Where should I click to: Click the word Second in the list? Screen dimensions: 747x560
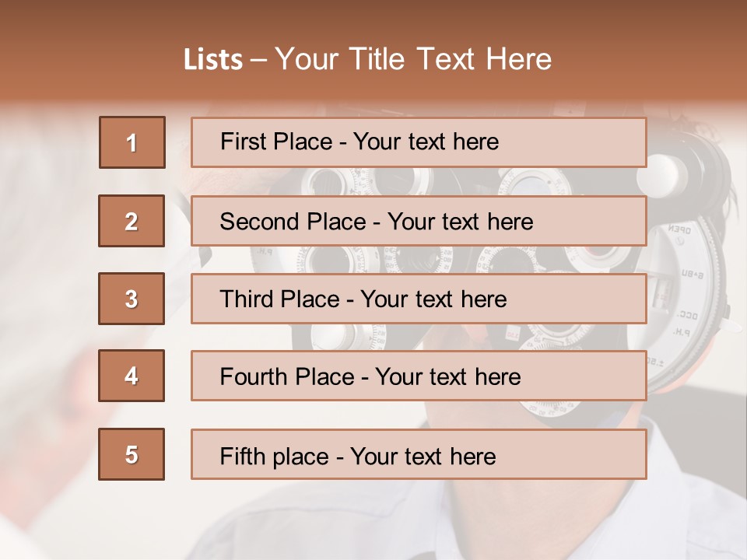click(x=260, y=222)
